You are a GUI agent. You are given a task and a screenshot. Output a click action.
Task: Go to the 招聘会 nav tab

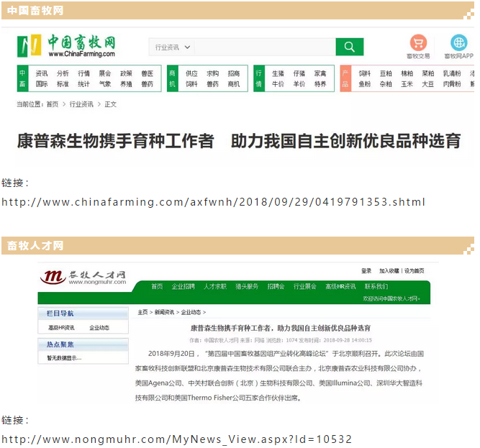(276, 286)
